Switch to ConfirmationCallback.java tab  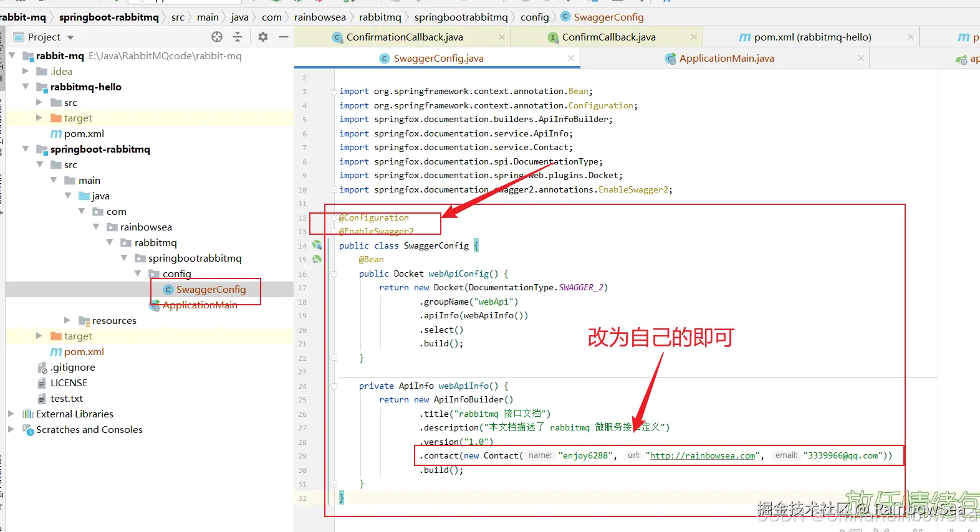(405, 37)
